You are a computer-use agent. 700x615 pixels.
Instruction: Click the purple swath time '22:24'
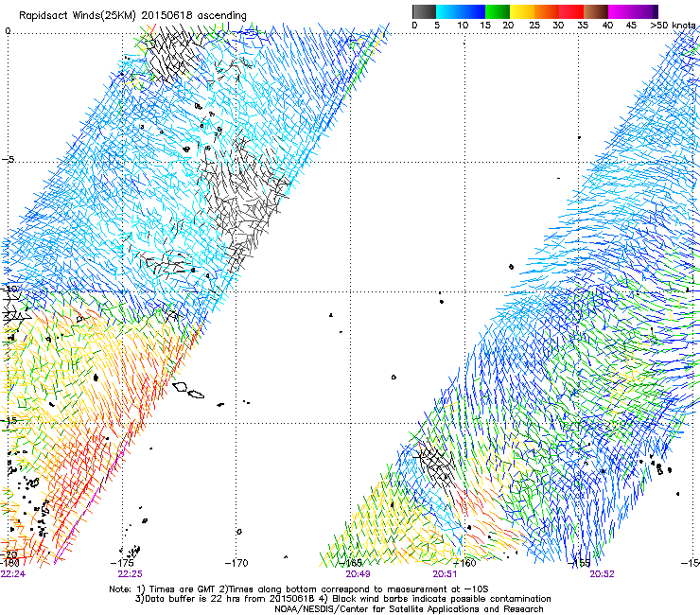pyautogui.click(x=13, y=574)
